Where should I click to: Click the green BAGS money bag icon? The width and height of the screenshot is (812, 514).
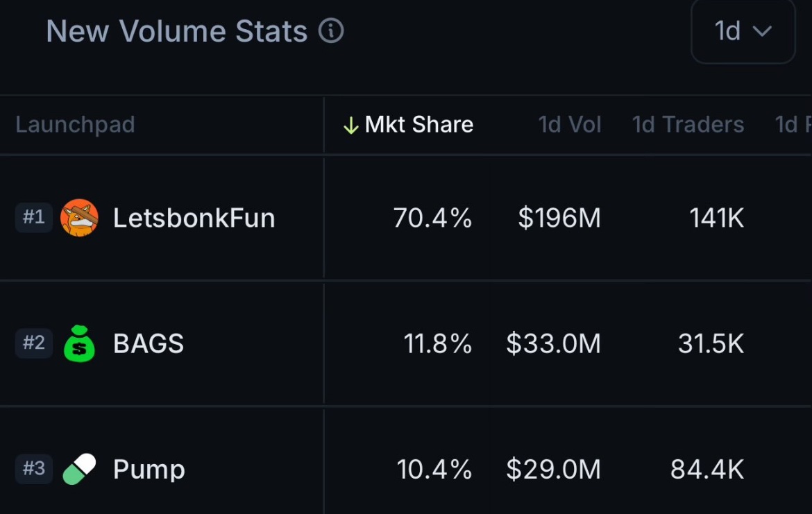(x=79, y=343)
